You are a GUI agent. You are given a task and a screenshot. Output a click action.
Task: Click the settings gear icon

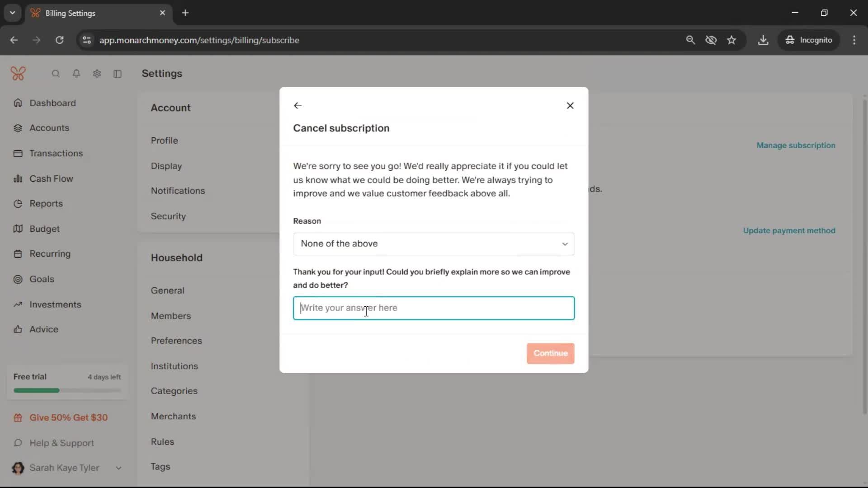pyautogui.click(x=97, y=74)
